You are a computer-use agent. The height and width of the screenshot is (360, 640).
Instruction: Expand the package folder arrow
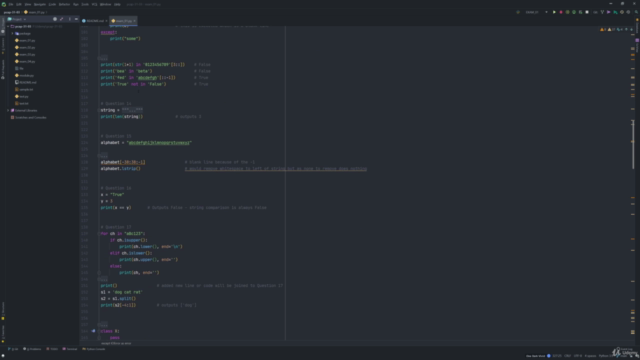(x=13, y=33)
